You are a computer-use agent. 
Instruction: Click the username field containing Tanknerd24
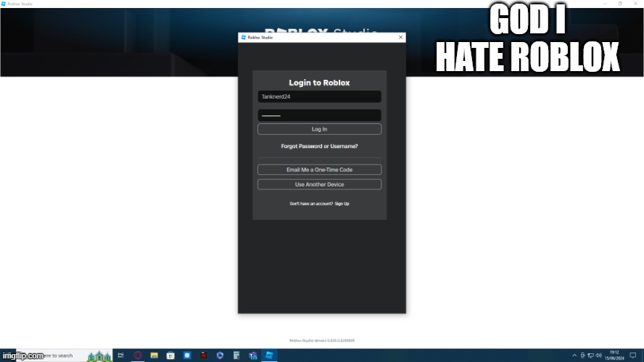(x=319, y=96)
